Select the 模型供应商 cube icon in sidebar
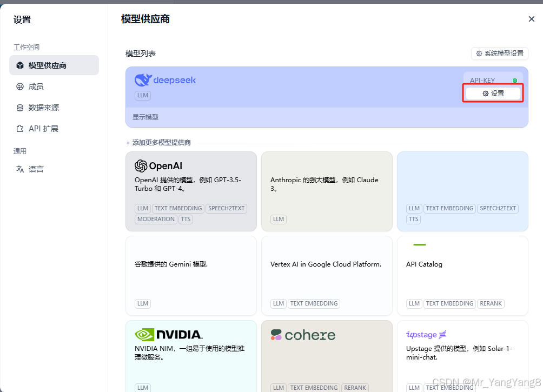Screen dimensions: 543x392 pyautogui.click(x=20, y=65)
